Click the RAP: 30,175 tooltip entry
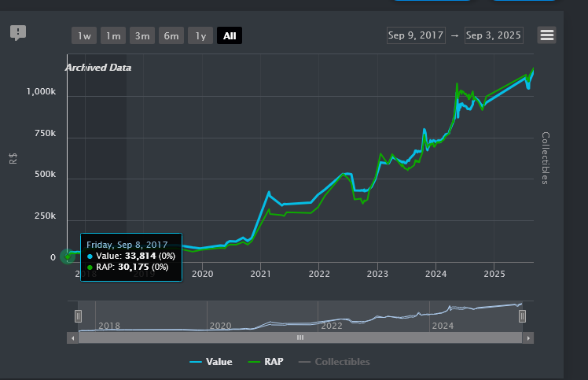Screen dimensions: 588x380 [x=128, y=267]
